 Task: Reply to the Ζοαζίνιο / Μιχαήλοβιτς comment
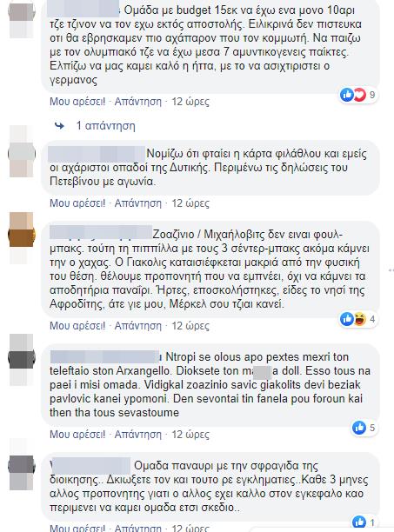click(137, 326)
